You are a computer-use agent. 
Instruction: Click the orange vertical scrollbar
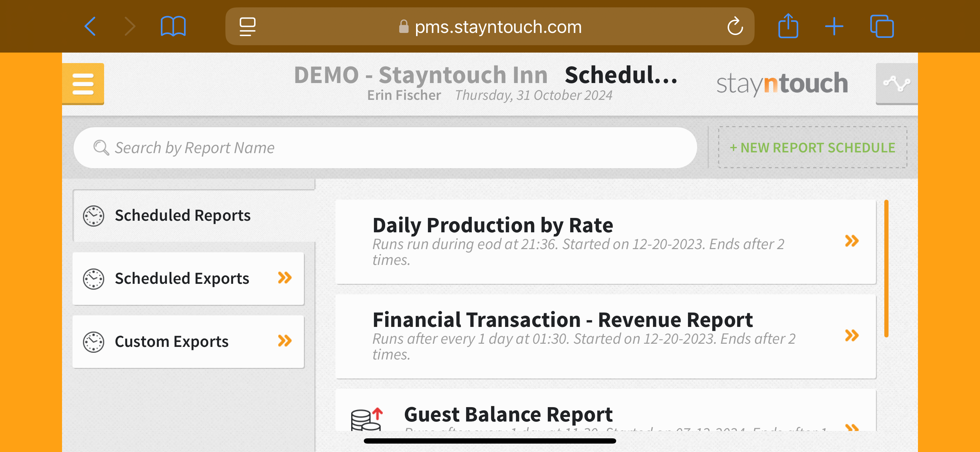click(x=886, y=268)
